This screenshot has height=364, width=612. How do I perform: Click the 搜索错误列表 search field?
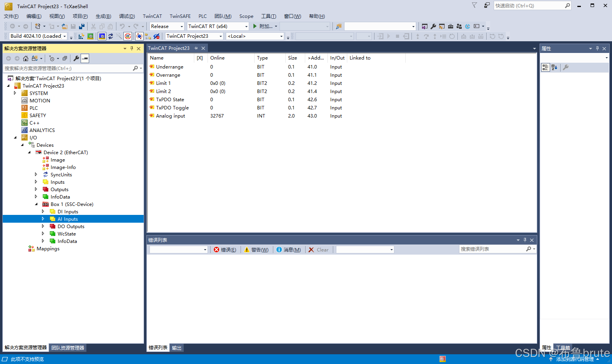(x=492, y=249)
